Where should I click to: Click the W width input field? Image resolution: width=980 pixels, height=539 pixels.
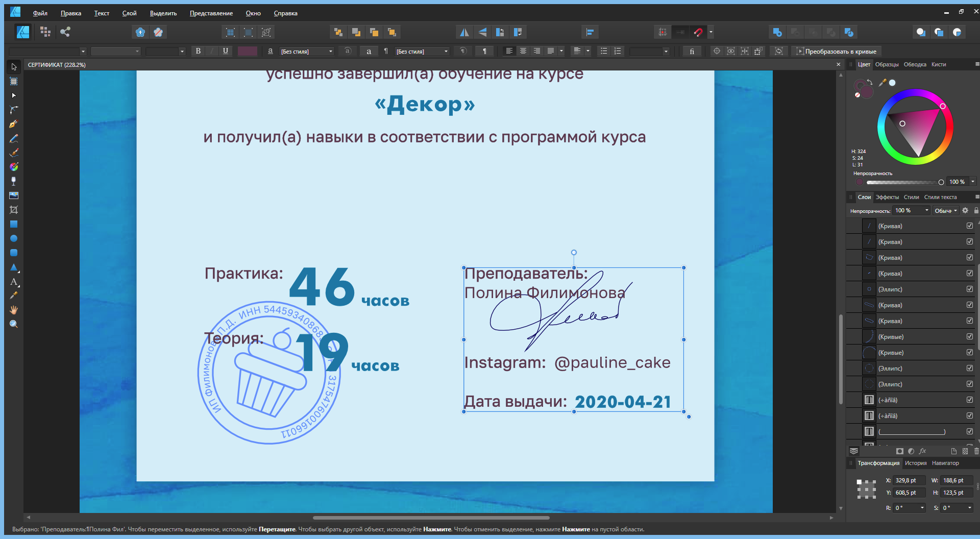point(957,480)
